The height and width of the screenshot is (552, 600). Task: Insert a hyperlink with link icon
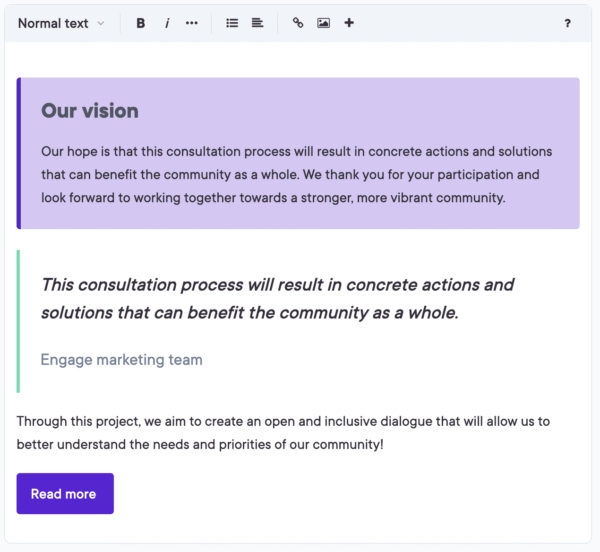[298, 23]
